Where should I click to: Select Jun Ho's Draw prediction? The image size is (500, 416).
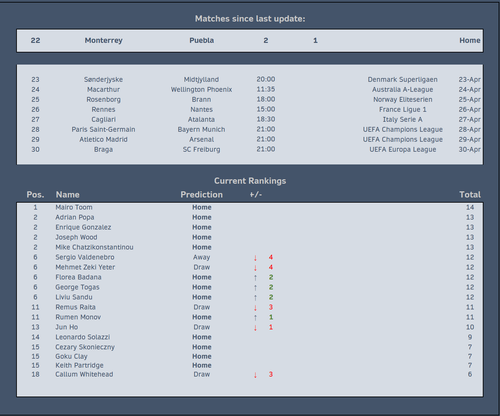202,327
